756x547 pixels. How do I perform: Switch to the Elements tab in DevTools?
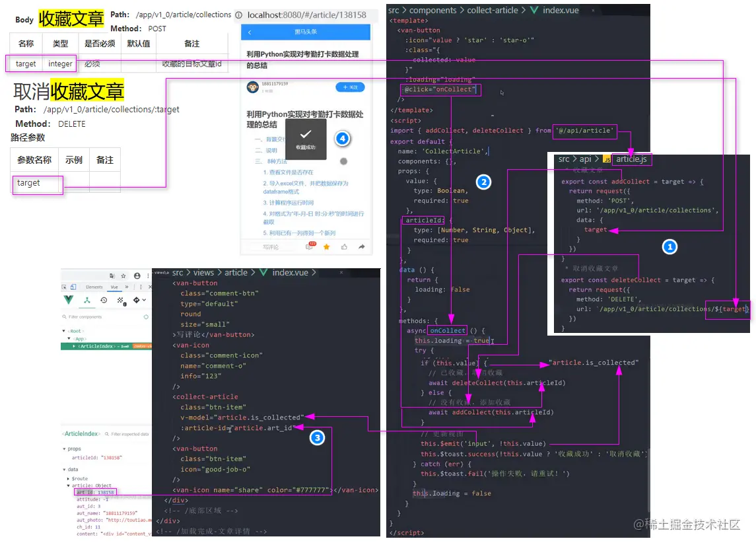point(94,287)
